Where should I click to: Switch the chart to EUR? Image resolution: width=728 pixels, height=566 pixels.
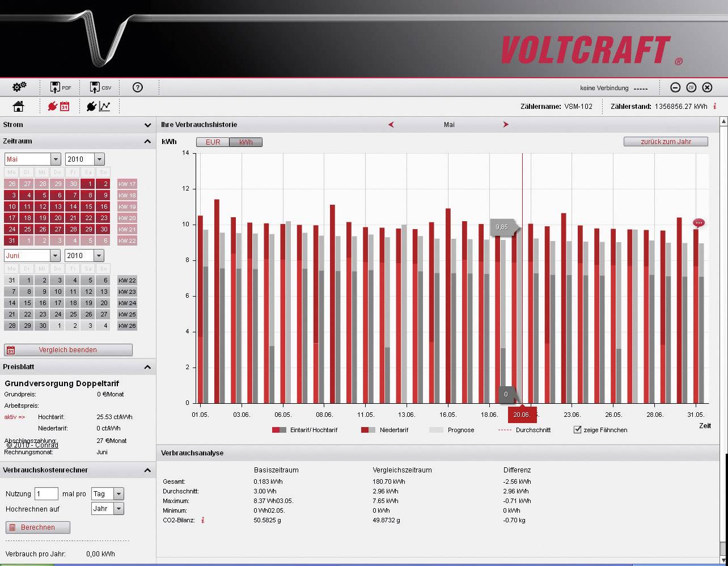pyautogui.click(x=213, y=142)
